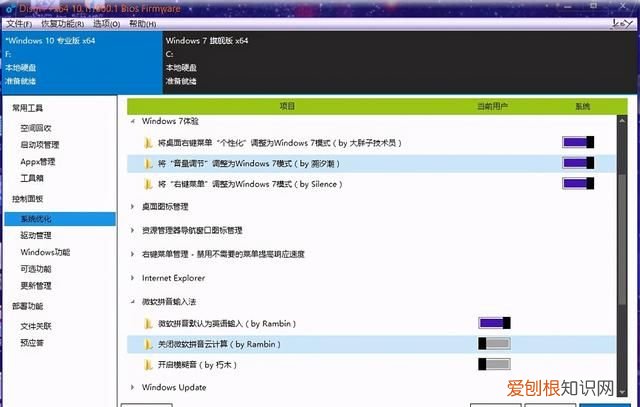Click folder icon of 开启模糊音 row
This screenshot has width=640, height=407.
[148, 365]
